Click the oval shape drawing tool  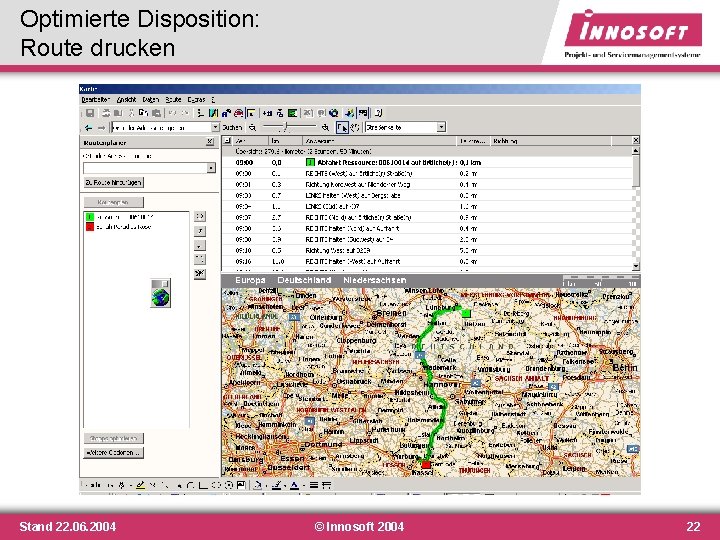[x=216, y=485]
